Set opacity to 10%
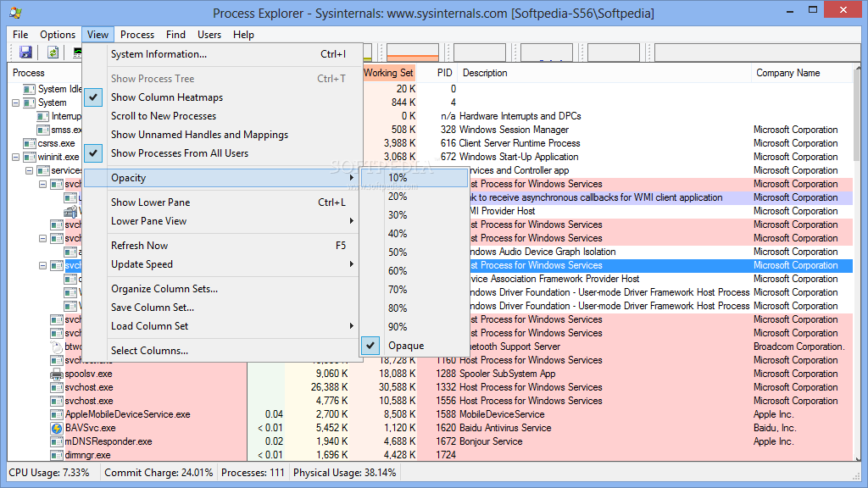The width and height of the screenshot is (868, 488). pyautogui.click(x=415, y=178)
